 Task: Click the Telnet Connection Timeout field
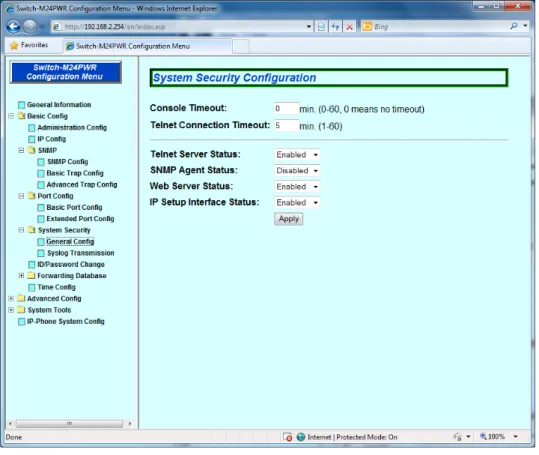pyautogui.click(x=286, y=125)
